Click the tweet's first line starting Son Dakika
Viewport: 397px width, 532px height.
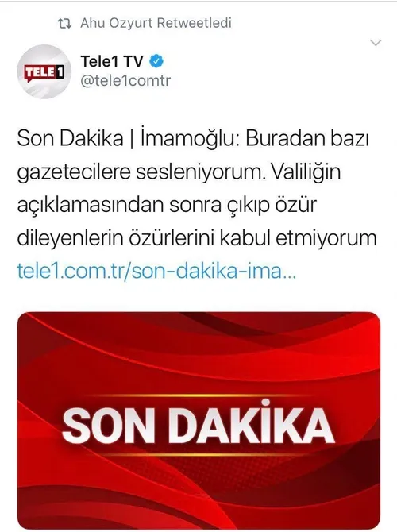pyautogui.click(x=193, y=138)
